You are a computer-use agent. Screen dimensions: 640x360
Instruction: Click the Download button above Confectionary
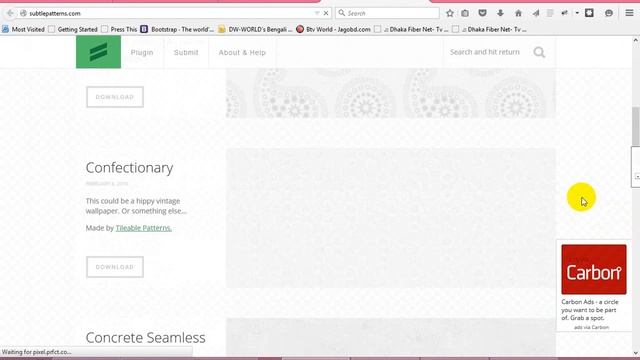point(115,97)
